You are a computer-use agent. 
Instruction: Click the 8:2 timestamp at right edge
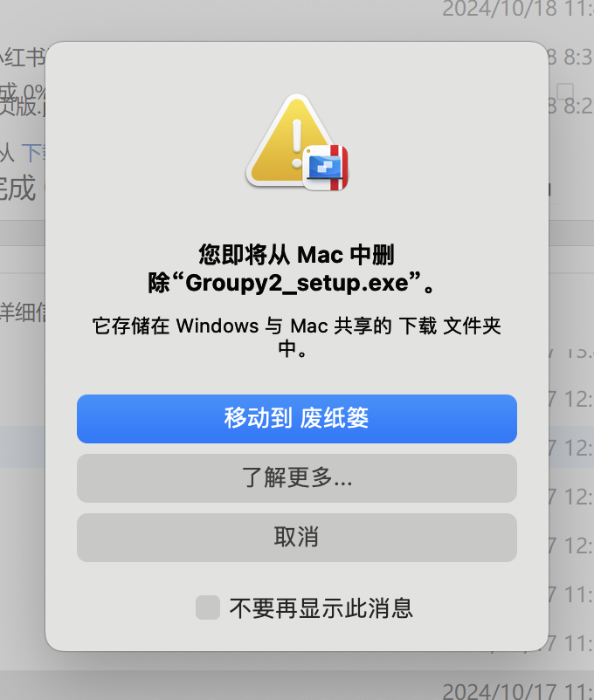pyautogui.click(x=570, y=106)
